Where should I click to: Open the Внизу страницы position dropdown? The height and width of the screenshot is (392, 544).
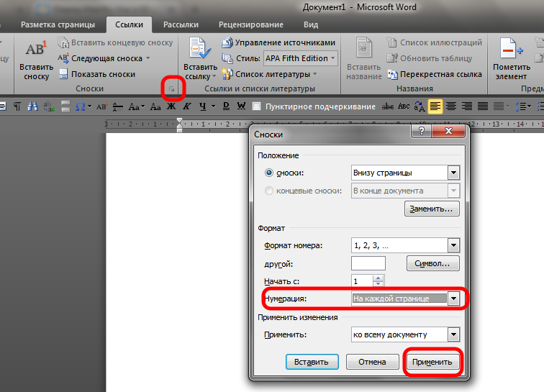click(x=453, y=173)
